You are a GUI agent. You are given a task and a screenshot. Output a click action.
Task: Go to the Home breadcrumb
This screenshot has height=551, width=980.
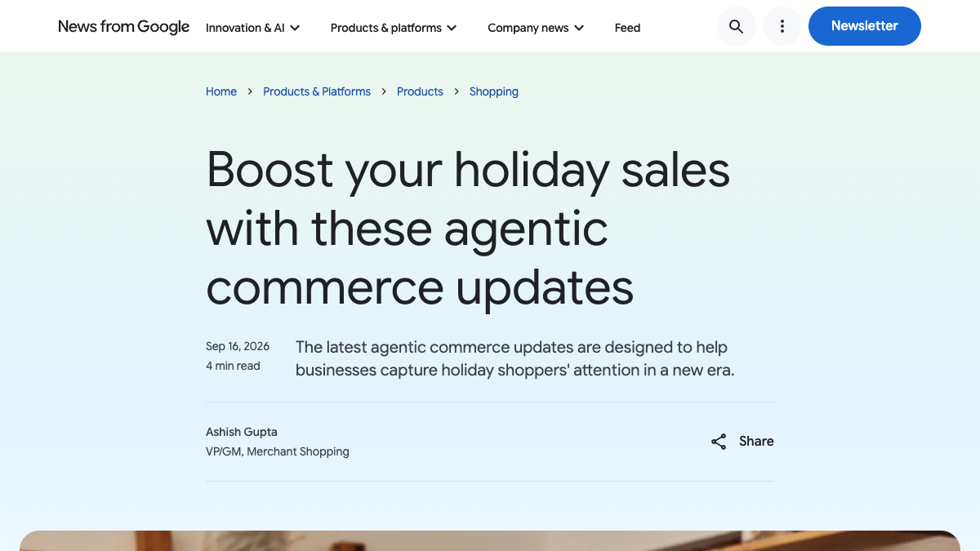pyautogui.click(x=221, y=91)
